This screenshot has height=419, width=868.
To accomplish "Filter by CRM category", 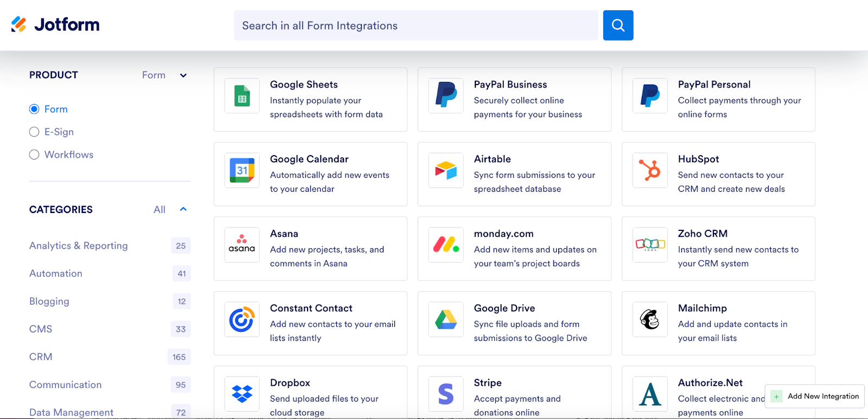I will (41, 357).
